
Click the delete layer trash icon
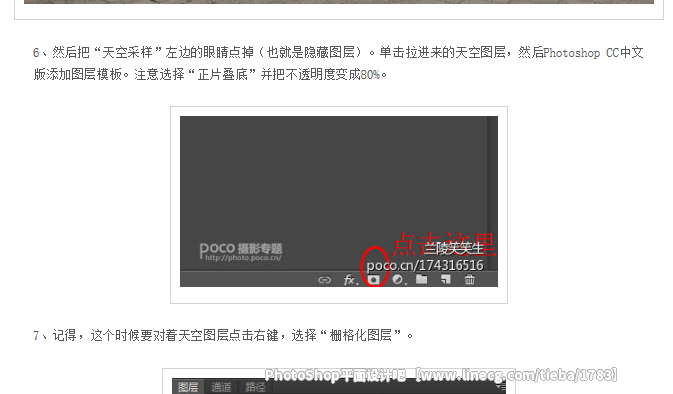470,280
